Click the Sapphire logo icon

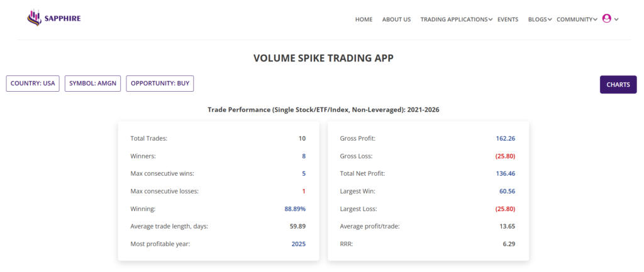point(34,18)
